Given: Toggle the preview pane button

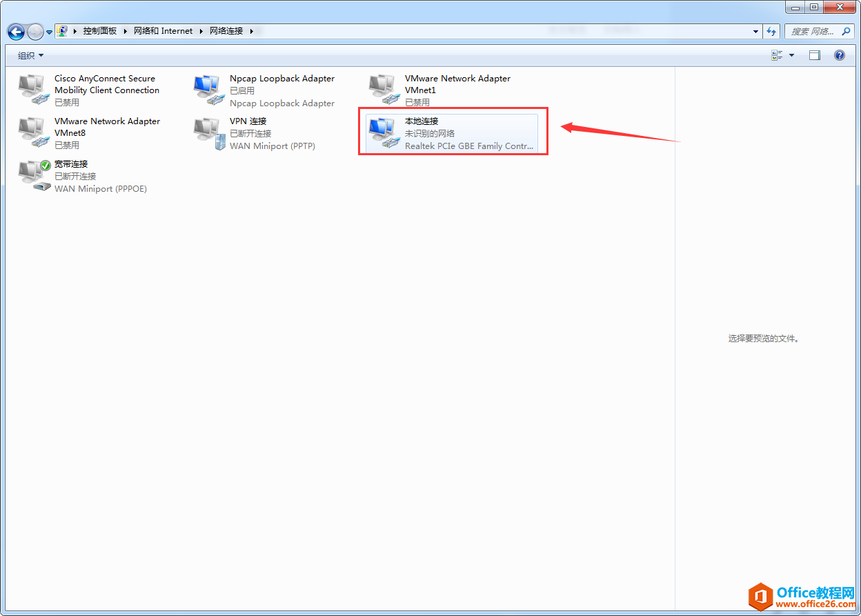Looking at the screenshot, I should (814, 55).
